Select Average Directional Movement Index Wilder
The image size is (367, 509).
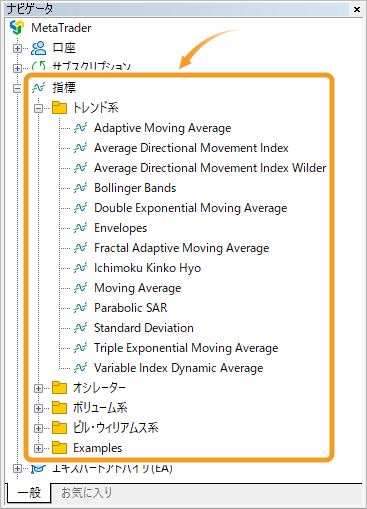click(210, 168)
